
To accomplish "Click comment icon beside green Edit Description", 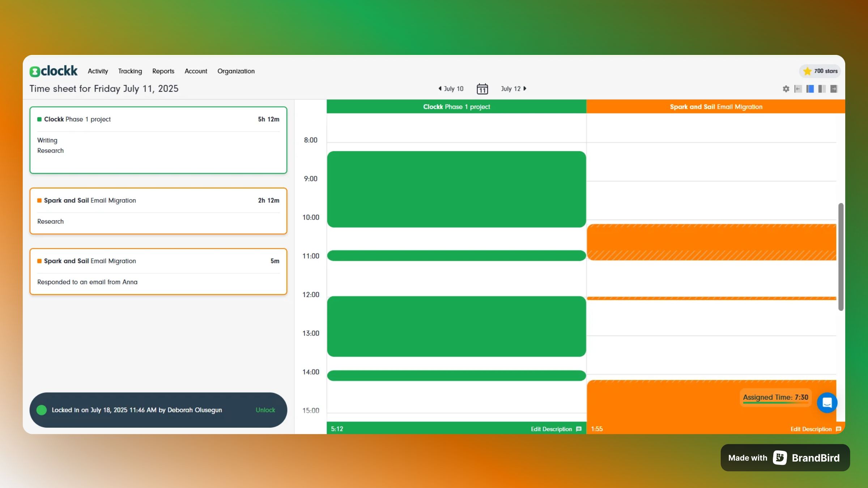I will pyautogui.click(x=579, y=429).
